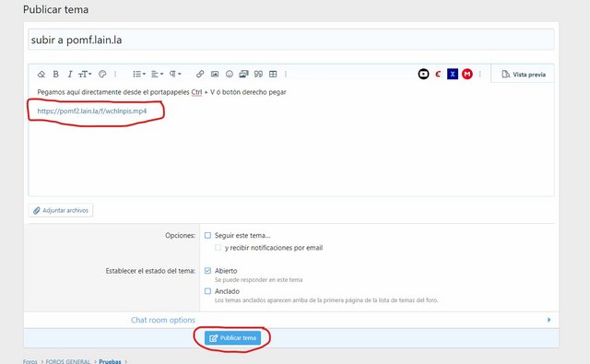Open more text formatting options
This screenshot has height=364, width=590.
(115, 74)
